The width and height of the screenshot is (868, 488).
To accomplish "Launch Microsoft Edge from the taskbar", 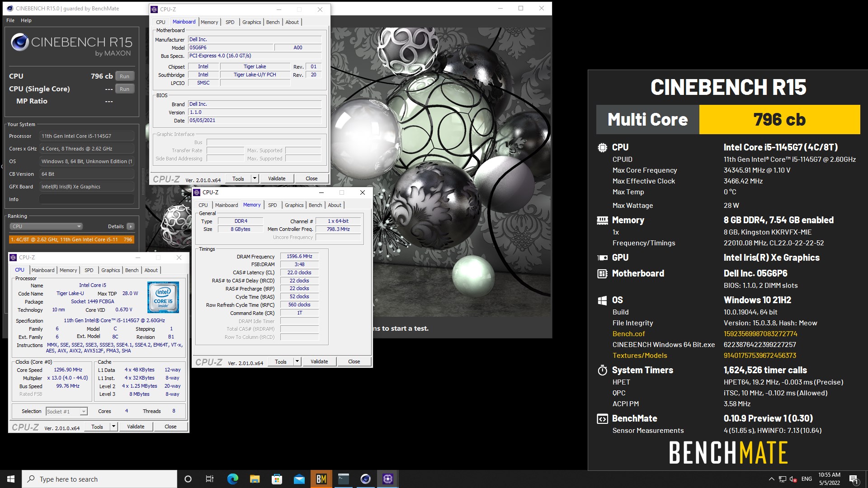I will pyautogui.click(x=232, y=479).
